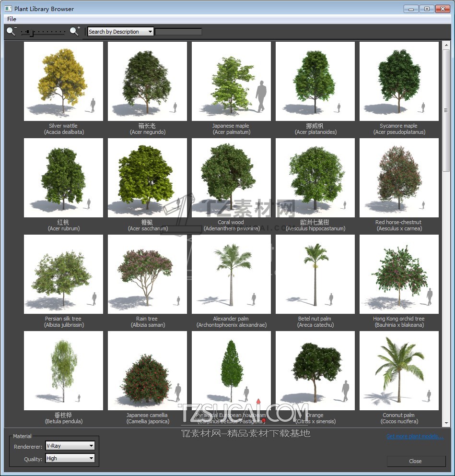Maximize the Plant Library Browser window
The width and height of the screenshot is (455, 476).
[x=427, y=9]
